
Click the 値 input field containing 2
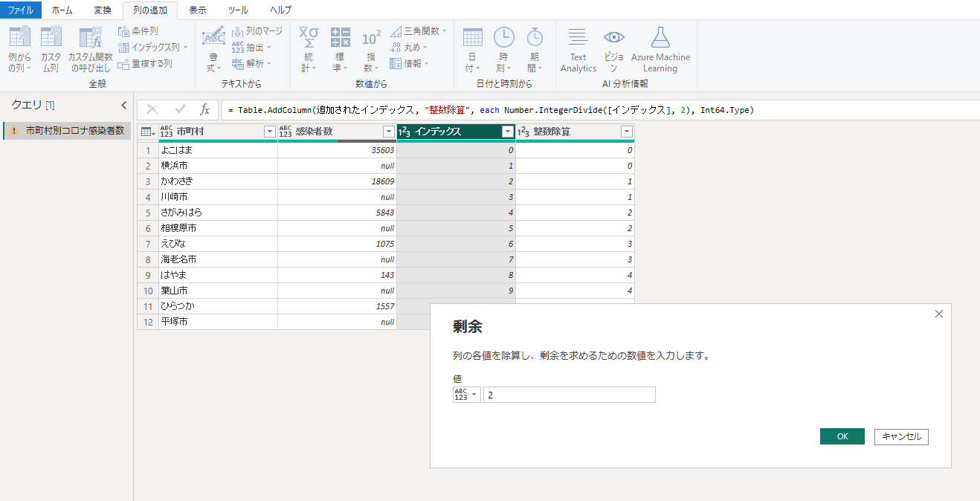569,395
